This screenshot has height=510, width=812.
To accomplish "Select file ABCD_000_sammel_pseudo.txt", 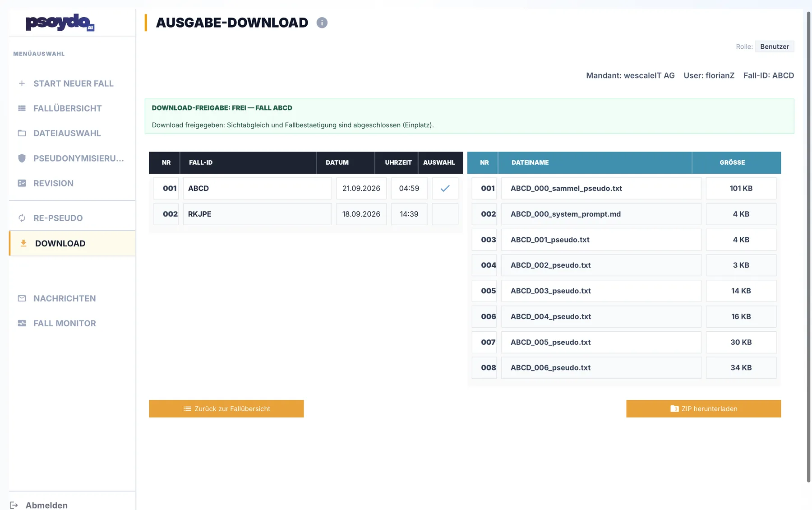I will (x=601, y=188).
